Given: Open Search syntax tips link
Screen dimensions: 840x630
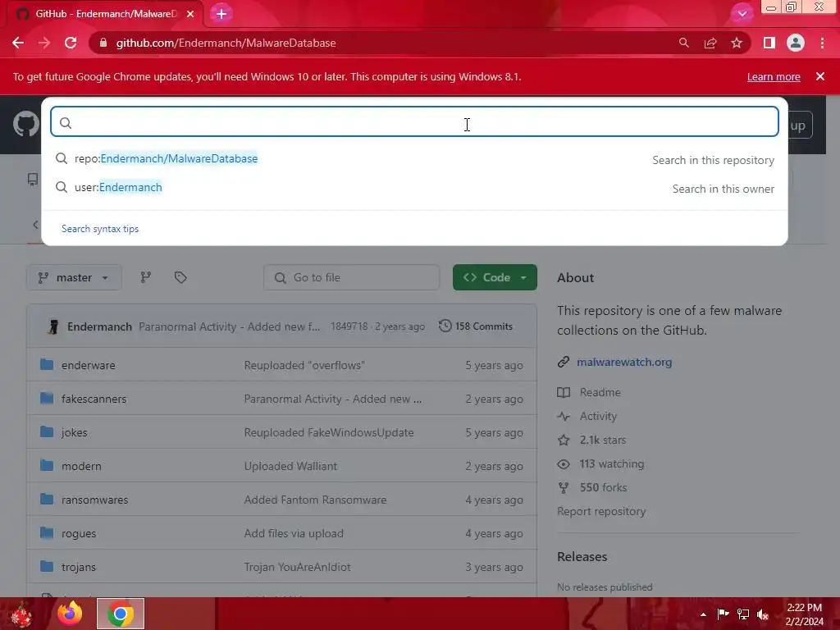Looking at the screenshot, I should [x=100, y=229].
